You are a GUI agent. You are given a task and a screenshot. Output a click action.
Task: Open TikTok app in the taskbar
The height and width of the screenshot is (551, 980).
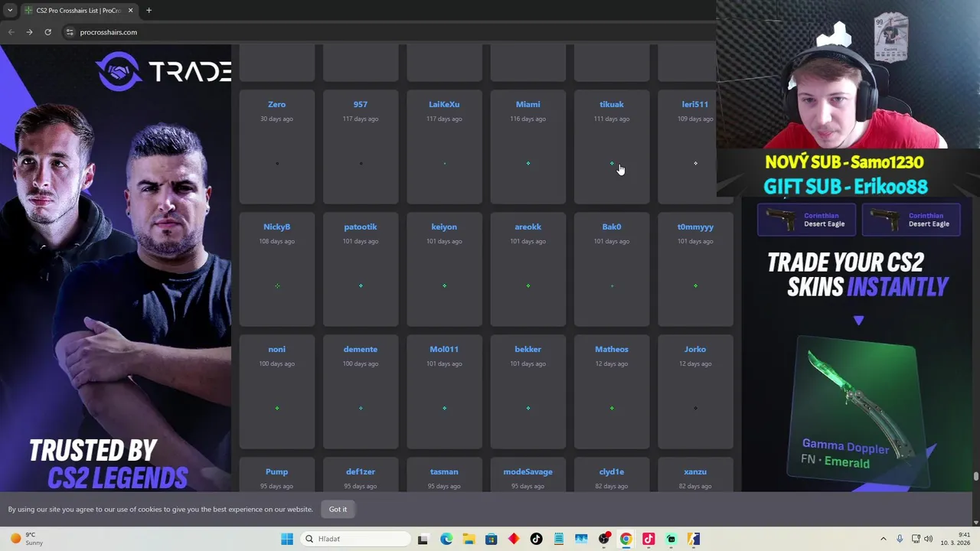[536, 539]
